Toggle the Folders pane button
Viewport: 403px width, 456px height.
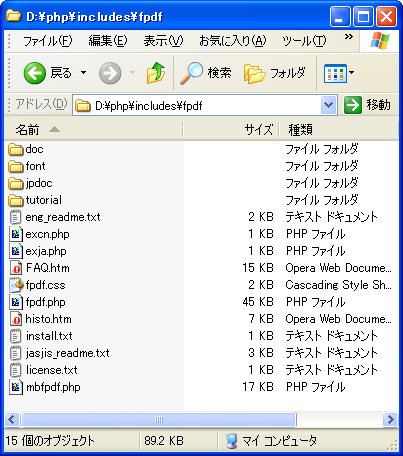point(275,73)
